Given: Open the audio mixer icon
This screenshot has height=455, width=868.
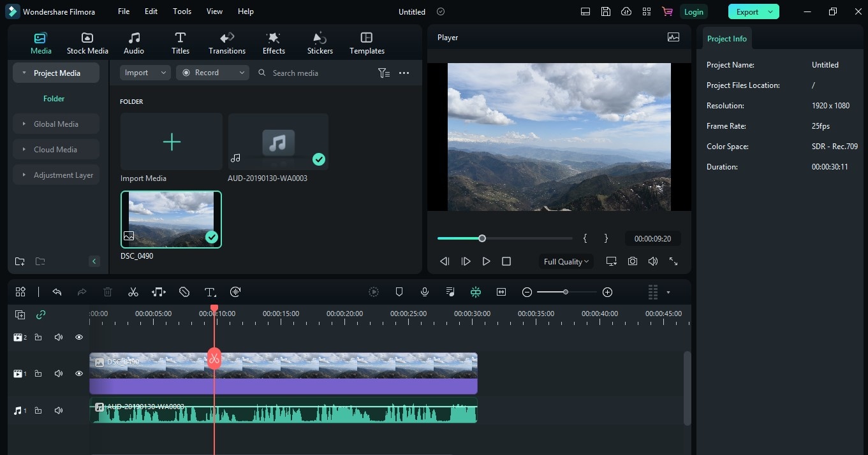Looking at the screenshot, I should tap(450, 292).
